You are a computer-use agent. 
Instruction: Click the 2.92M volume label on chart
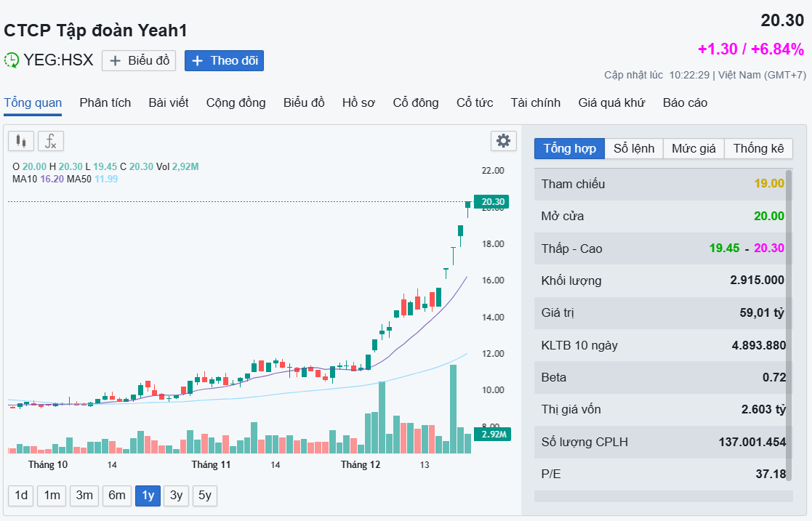coord(491,435)
